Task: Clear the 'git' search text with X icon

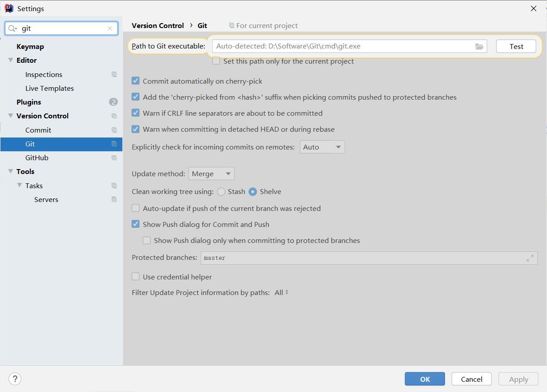Action: tap(110, 28)
